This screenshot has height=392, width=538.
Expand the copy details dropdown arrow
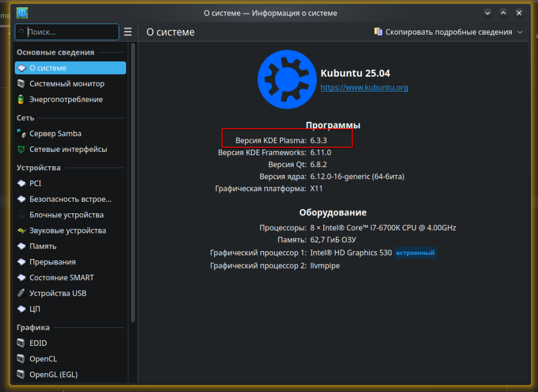(520, 32)
